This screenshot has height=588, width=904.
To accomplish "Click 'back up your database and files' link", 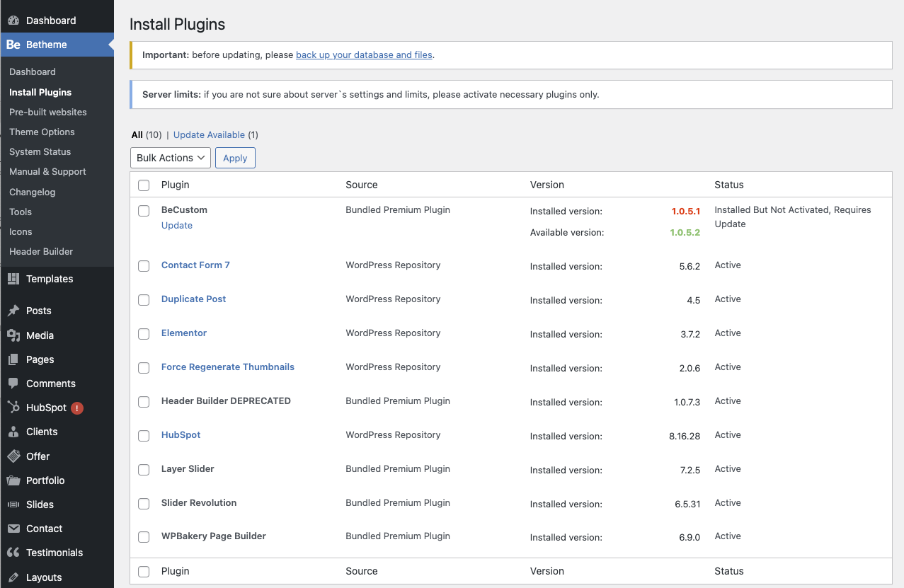I will pos(364,54).
